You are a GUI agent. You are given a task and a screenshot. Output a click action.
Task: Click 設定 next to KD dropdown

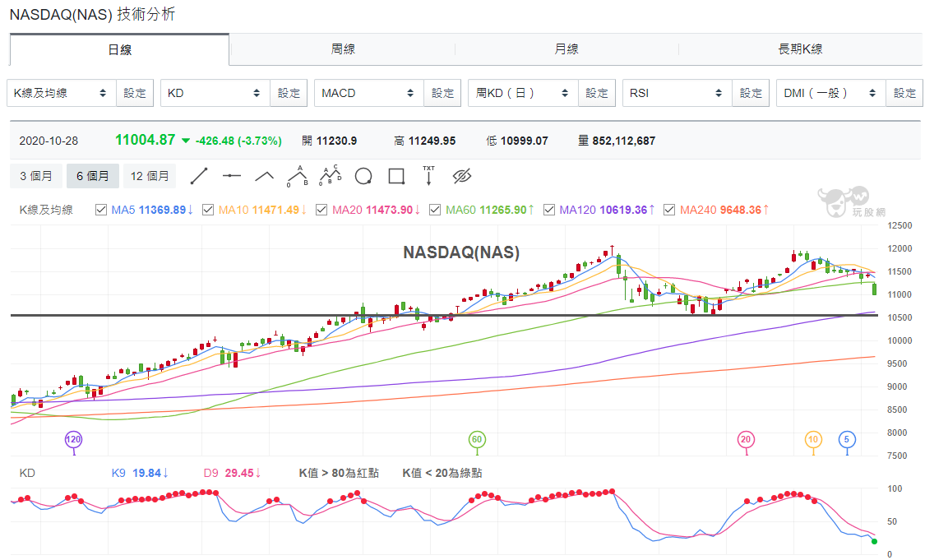pos(289,93)
